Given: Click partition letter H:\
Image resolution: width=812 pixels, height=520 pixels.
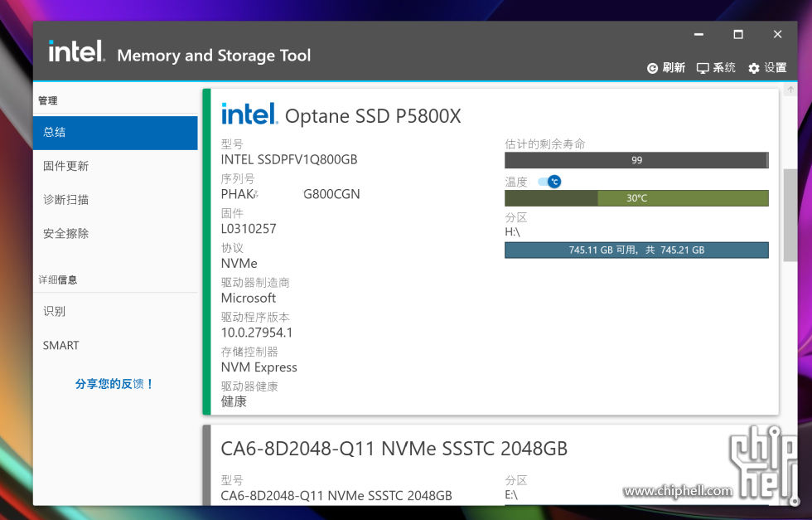Looking at the screenshot, I should (x=512, y=231).
